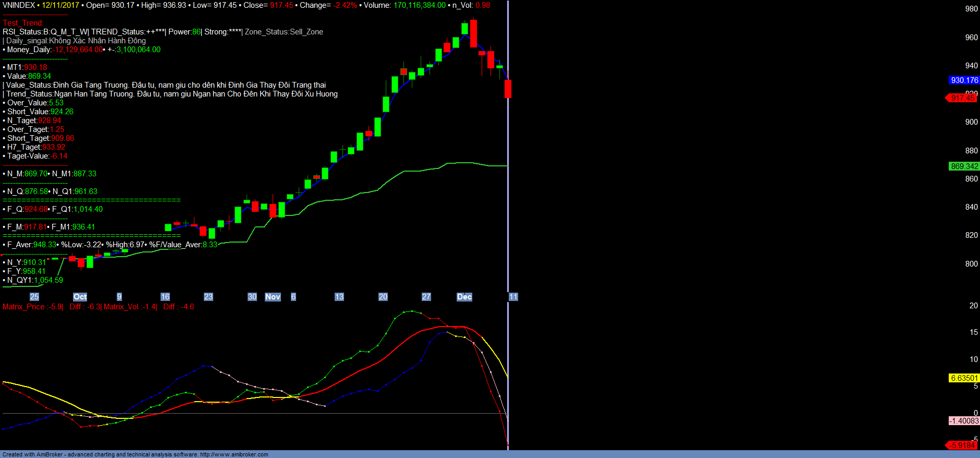This screenshot has height=458, width=980.
Task: Click the 'Nov' month label on time axis
Action: 273,297
